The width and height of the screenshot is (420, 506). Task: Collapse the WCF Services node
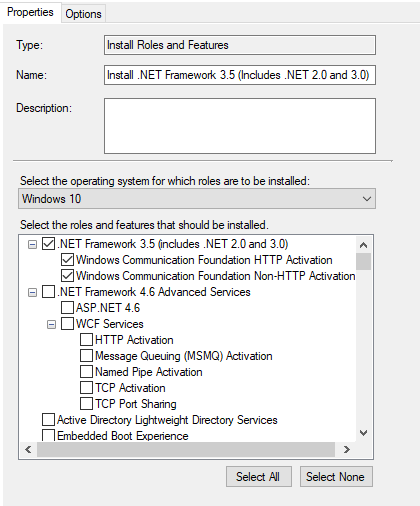[x=51, y=324]
